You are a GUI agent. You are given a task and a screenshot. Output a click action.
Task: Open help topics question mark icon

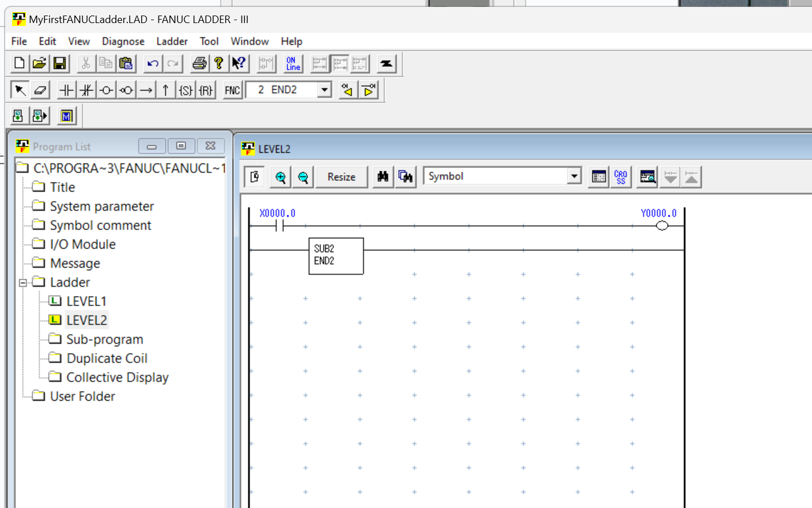click(219, 63)
